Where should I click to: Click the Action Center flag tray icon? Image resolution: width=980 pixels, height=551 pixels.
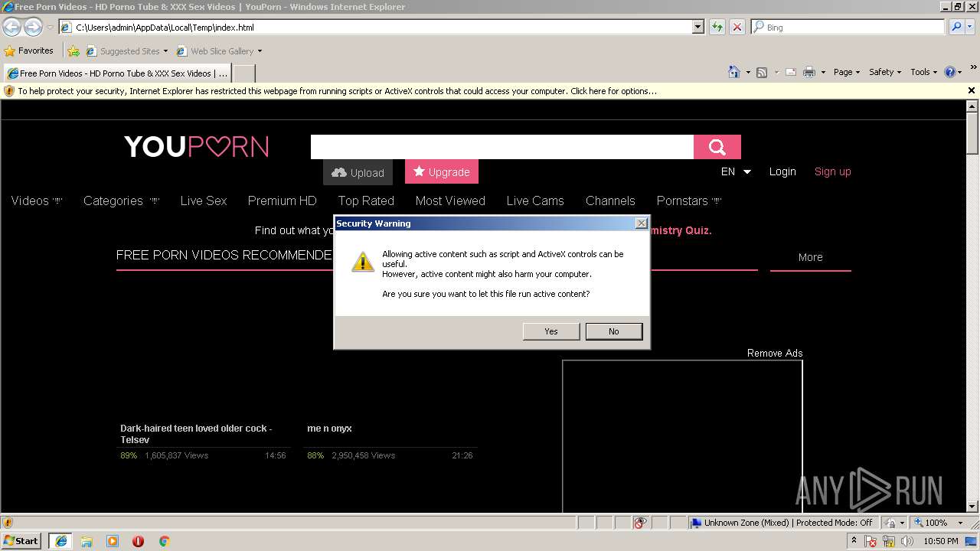pyautogui.click(x=871, y=541)
